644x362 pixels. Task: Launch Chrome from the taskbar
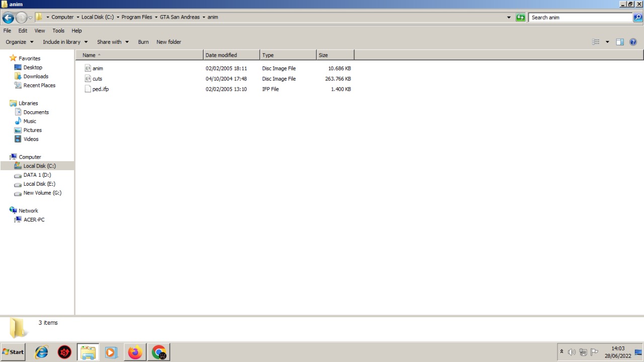coord(159,352)
